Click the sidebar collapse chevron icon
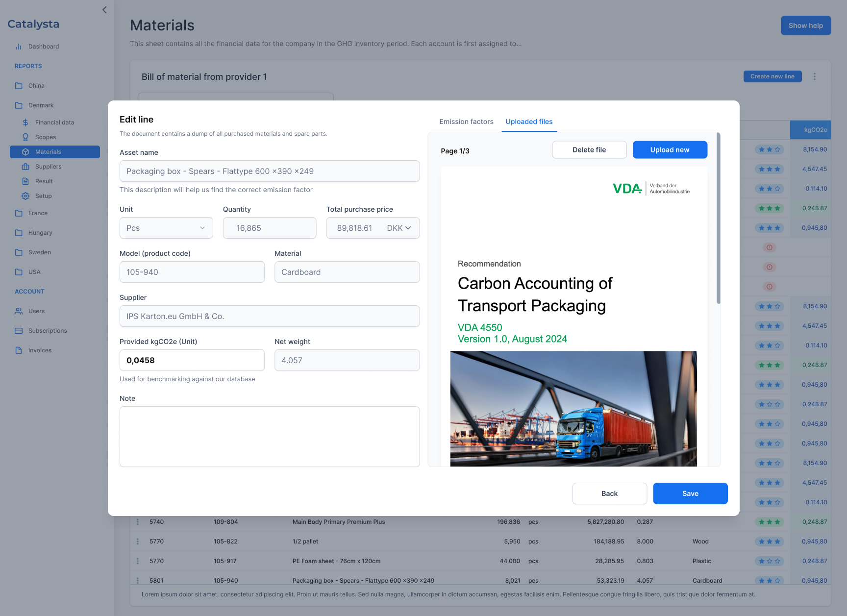 tap(104, 10)
